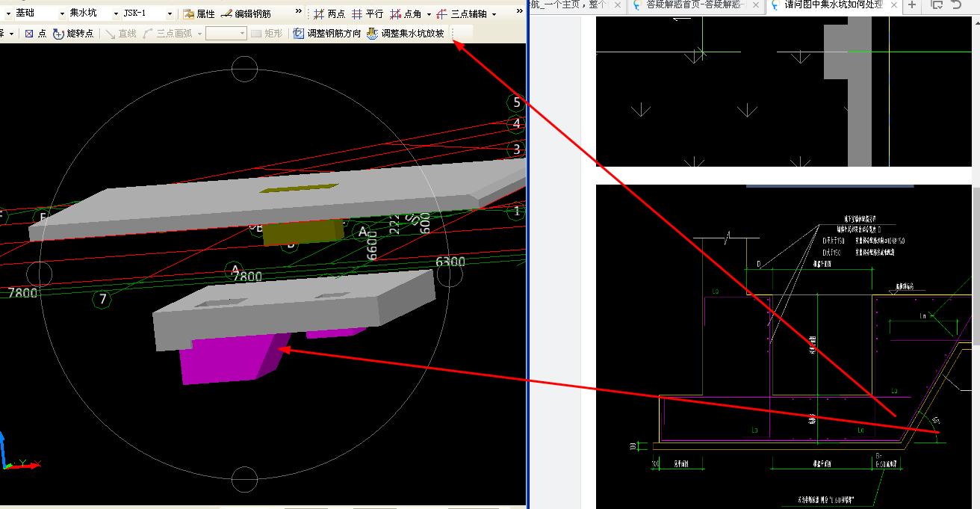The width and height of the screenshot is (980, 509).
Task: Expand the first toolbar overflow chevron
Action: click(299, 12)
